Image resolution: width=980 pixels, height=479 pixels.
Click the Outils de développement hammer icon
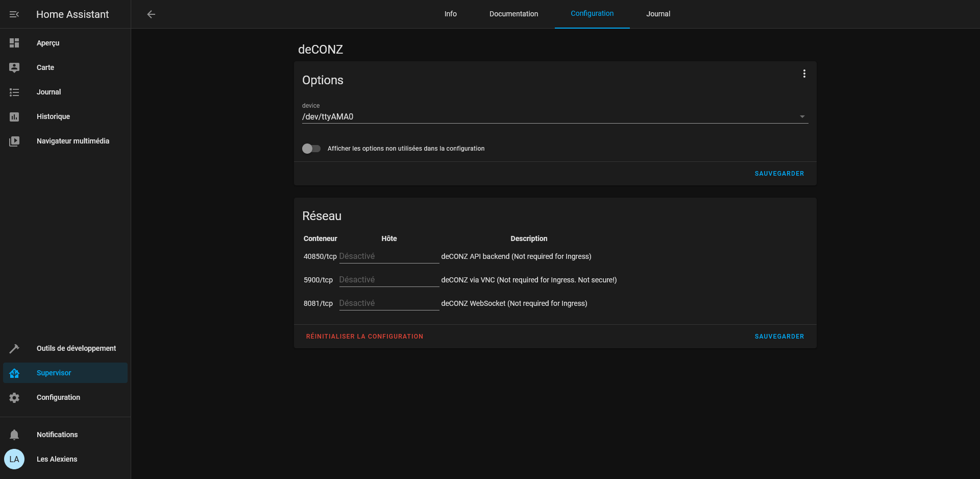point(14,348)
